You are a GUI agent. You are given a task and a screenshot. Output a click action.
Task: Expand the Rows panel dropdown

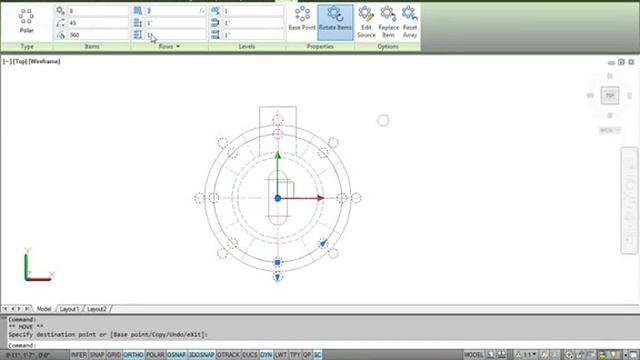[178, 47]
